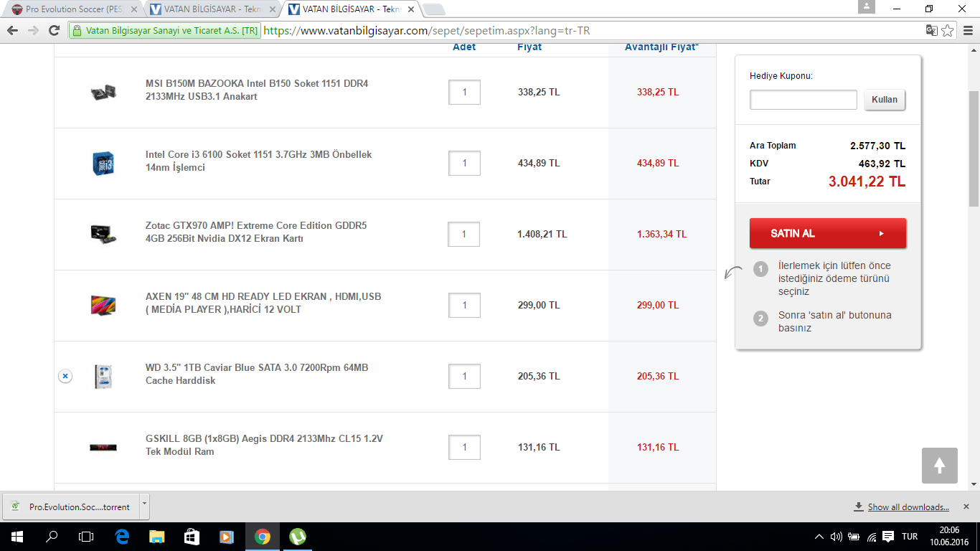Go back with the browser back arrow
The width and height of the screenshot is (980, 551).
point(12,30)
